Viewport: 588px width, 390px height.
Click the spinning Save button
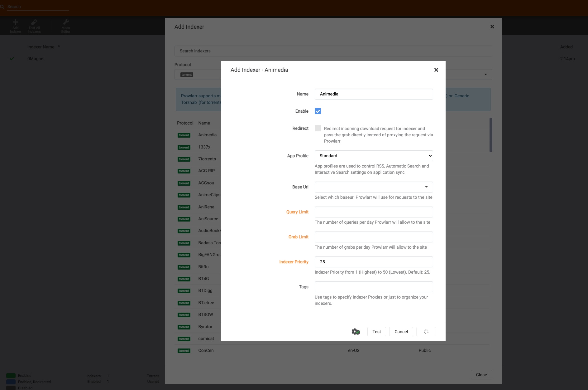tap(426, 332)
